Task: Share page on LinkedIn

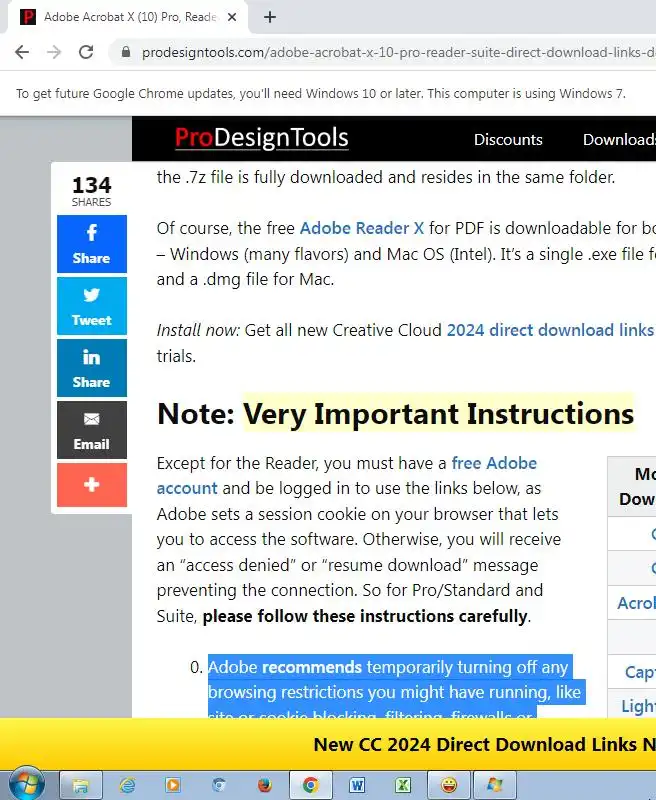Action: tap(92, 368)
